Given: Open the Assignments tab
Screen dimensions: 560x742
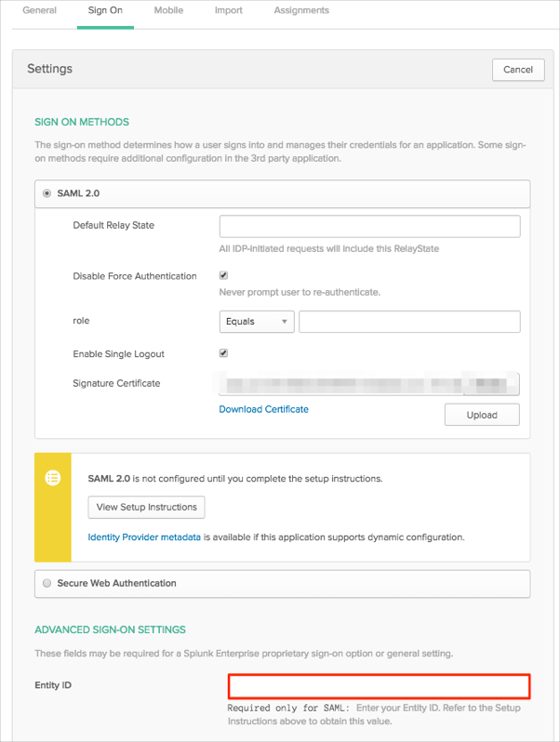Looking at the screenshot, I should click(x=301, y=11).
